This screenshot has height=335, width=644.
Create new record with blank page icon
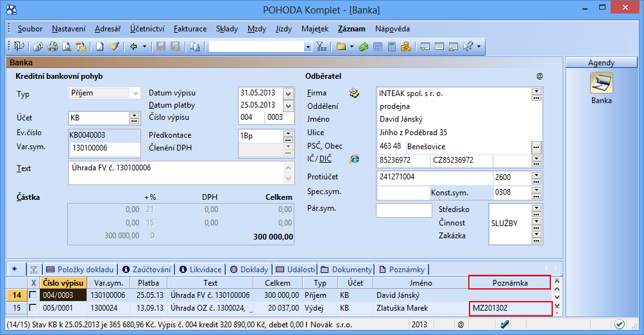click(x=100, y=47)
